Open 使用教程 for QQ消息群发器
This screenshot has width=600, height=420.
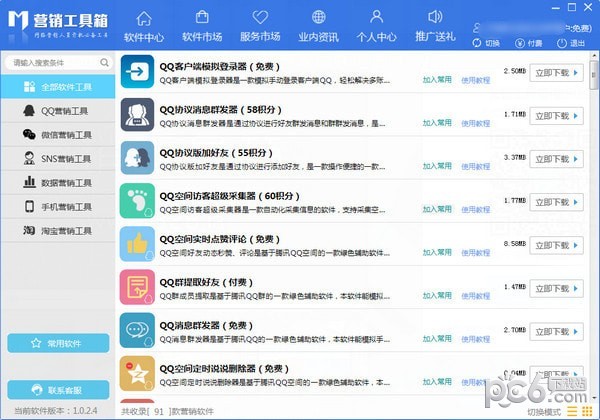pyautogui.click(x=476, y=340)
